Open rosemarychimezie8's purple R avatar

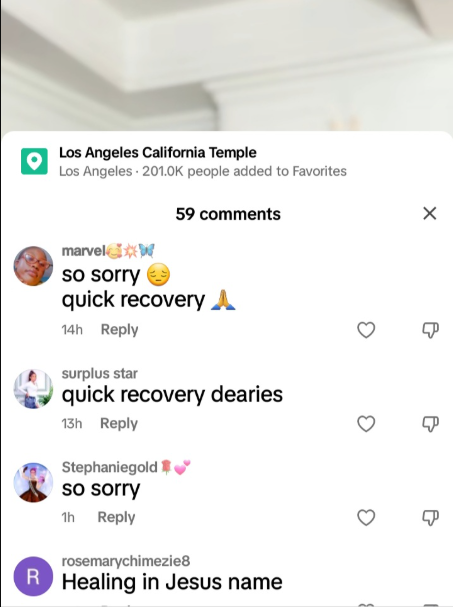[33, 576]
